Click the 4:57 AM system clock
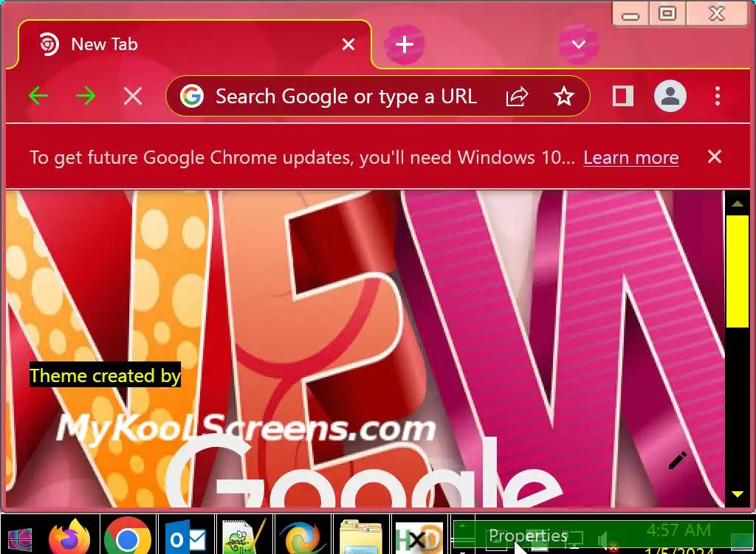Screen dimensions: 756x554 pyautogui.click(x=678, y=530)
